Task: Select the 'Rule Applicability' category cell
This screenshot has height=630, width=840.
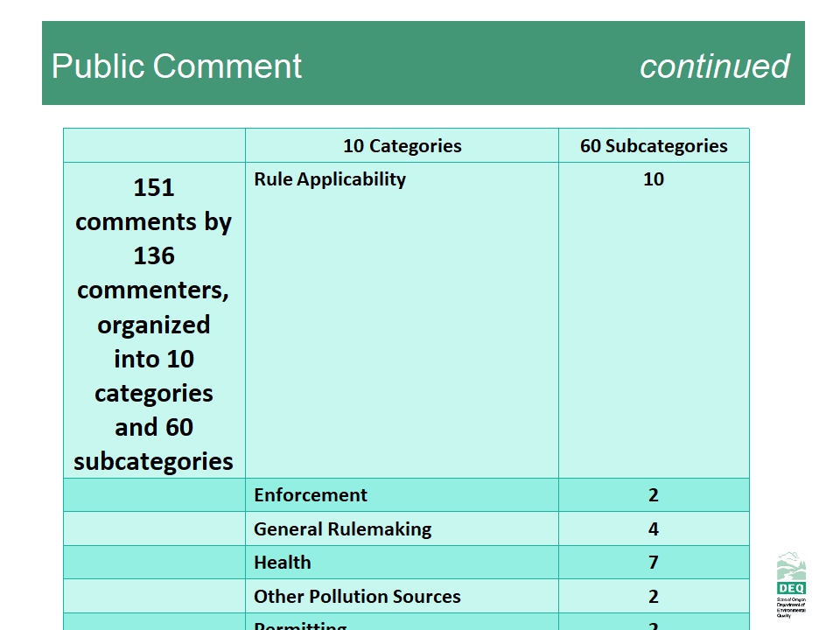Action: click(x=330, y=179)
